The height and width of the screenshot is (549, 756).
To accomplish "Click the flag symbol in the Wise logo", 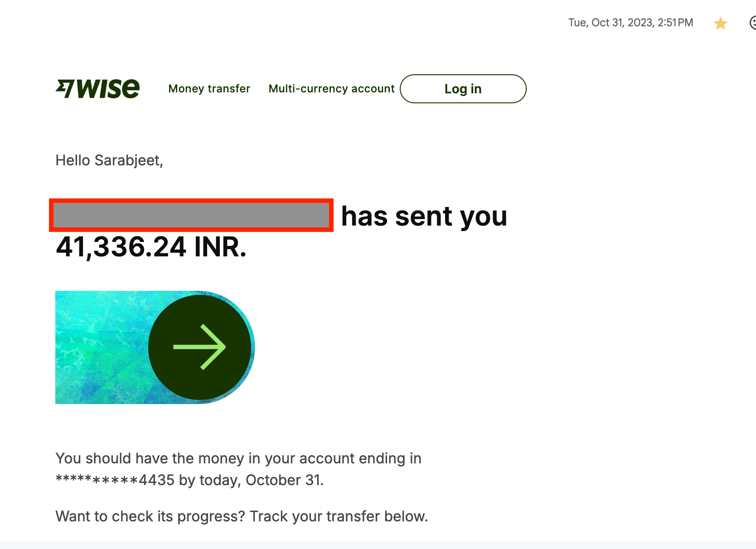I will tap(65, 88).
